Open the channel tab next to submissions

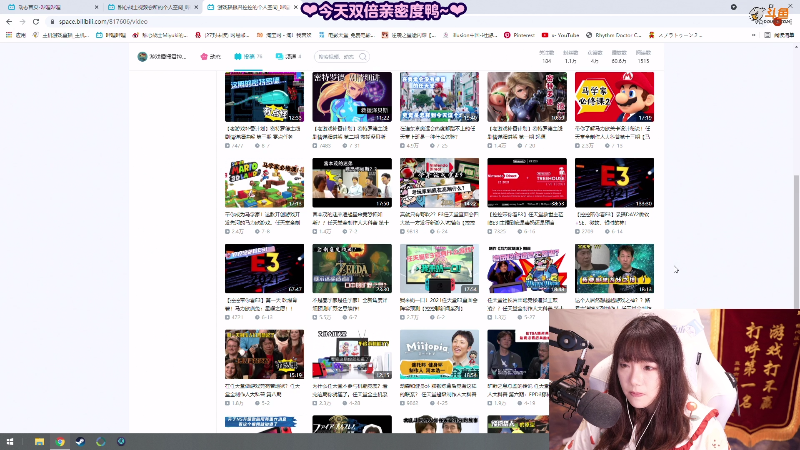coord(288,57)
